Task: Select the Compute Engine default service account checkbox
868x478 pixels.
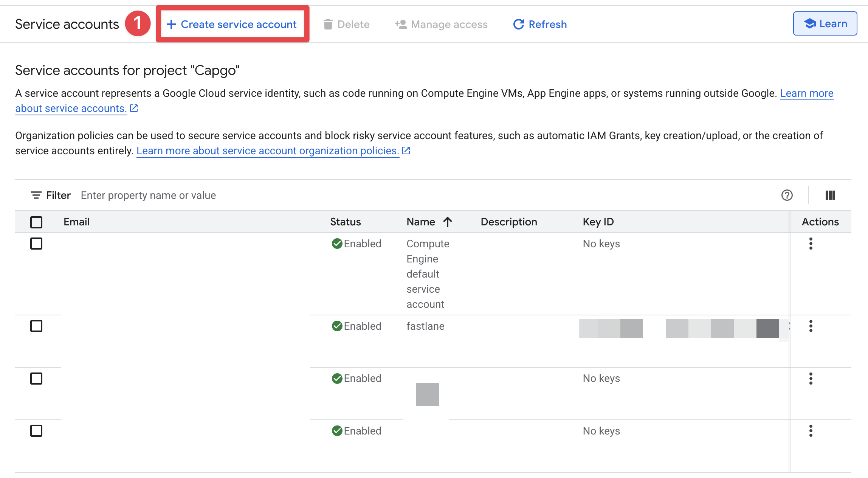Action: point(36,244)
